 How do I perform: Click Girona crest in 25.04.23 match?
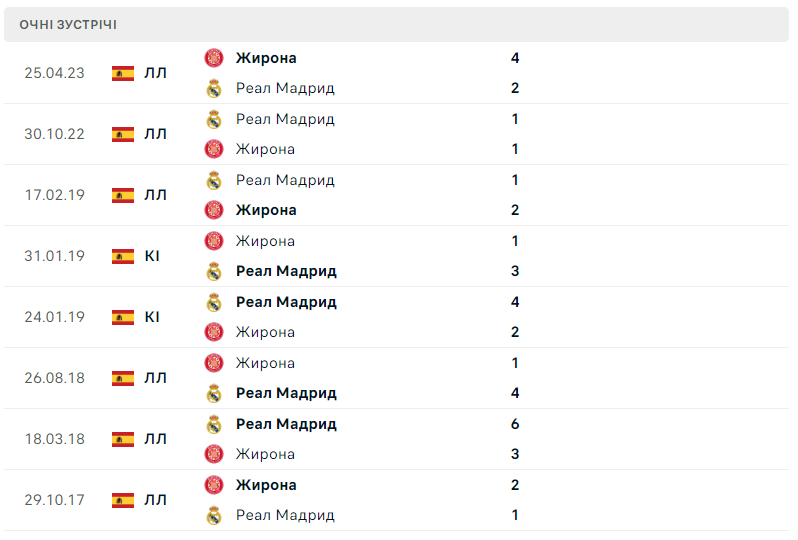213,58
